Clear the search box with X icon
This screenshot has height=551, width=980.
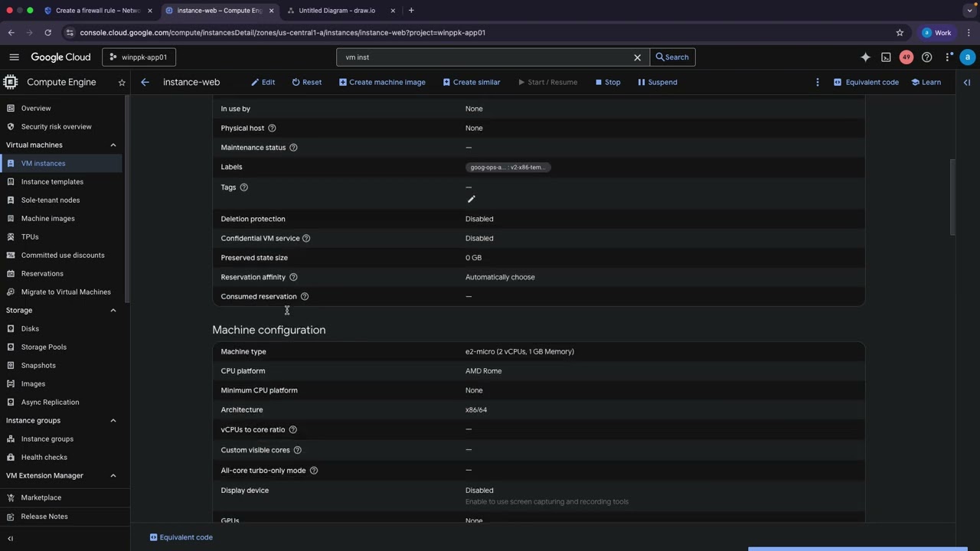pyautogui.click(x=637, y=57)
